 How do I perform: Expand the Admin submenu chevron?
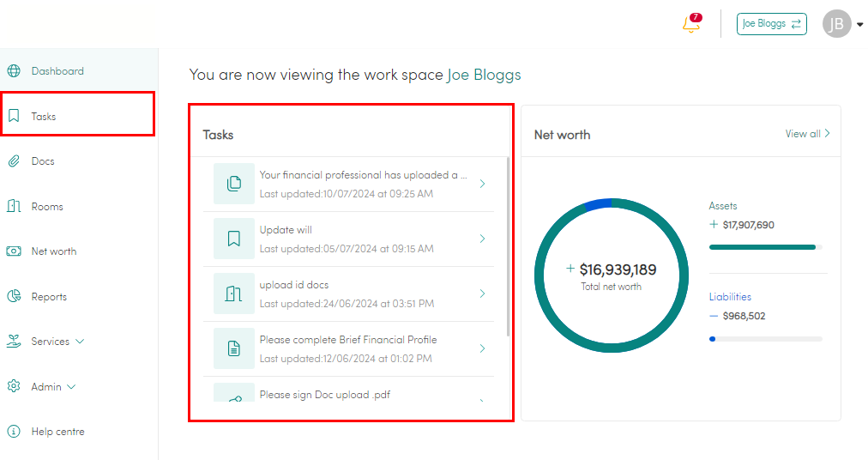pyautogui.click(x=71, y=387)
